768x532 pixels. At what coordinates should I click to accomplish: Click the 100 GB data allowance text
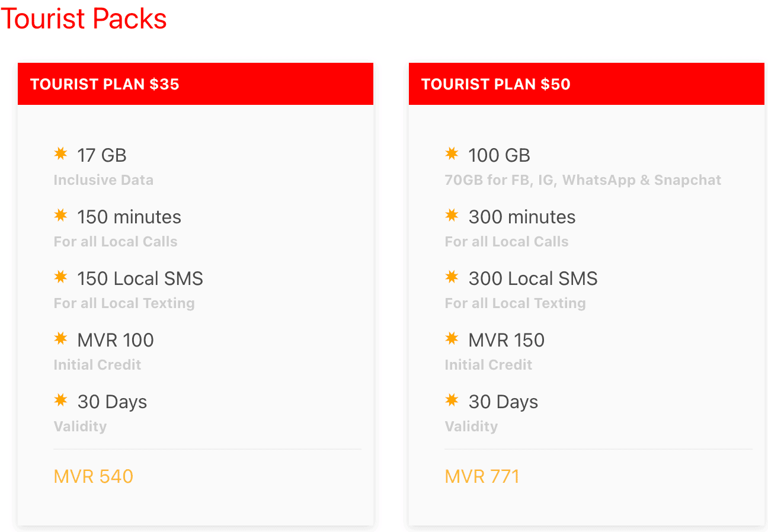[x=500, y=155]
